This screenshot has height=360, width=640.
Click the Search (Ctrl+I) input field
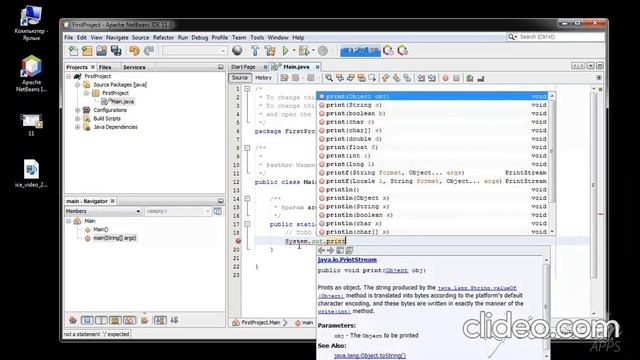point(560,37)
